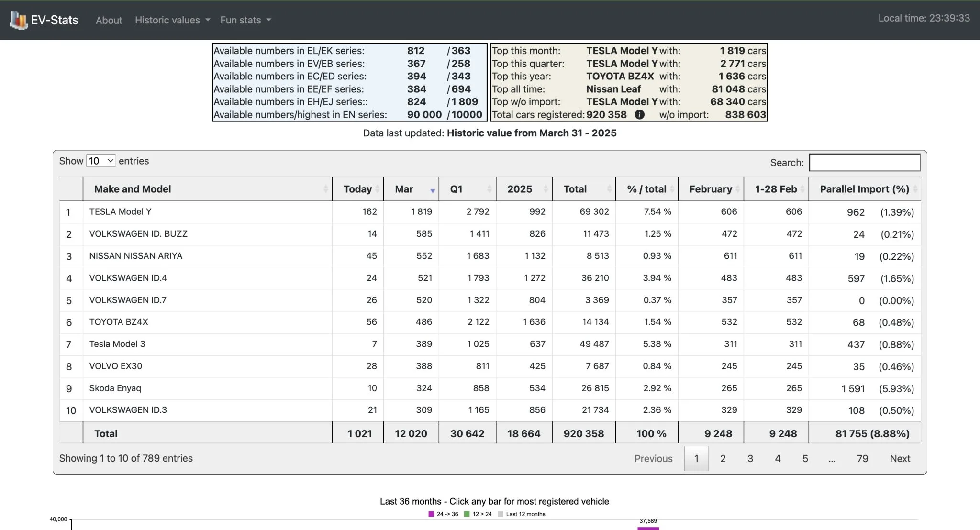This screenshot has height=530, width=980.
Task: Click the purple 37,589 chart bar
Action: (648, 528)
